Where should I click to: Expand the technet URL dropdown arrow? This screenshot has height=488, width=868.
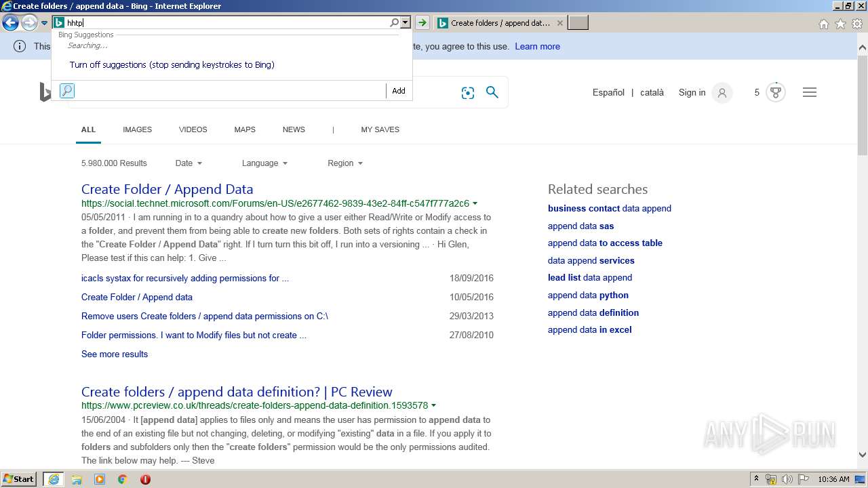pyautogui.click(x=475, y=203)
